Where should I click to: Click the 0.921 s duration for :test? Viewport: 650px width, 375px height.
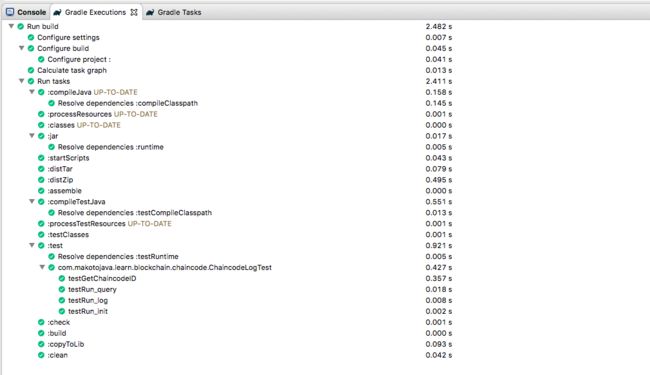pyautogui.click(x=439, y=245)
